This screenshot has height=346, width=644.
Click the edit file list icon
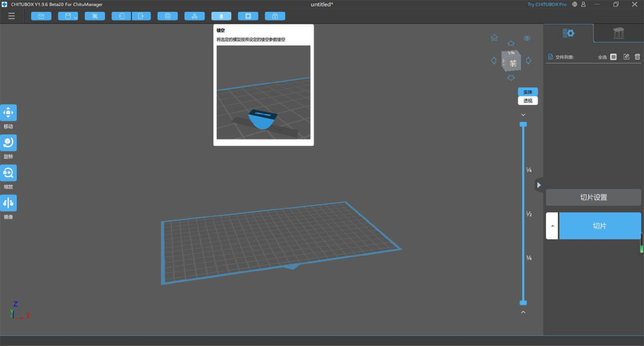pos(626,57)
